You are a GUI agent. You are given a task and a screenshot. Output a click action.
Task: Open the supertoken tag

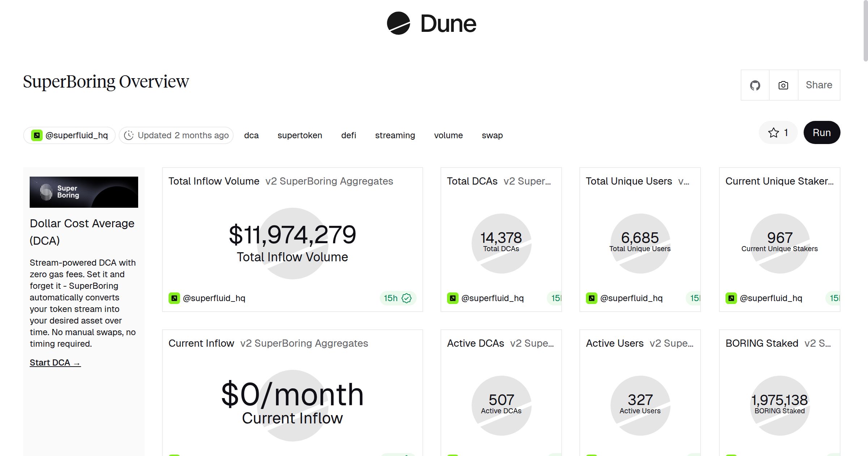[x=300, y=135]
